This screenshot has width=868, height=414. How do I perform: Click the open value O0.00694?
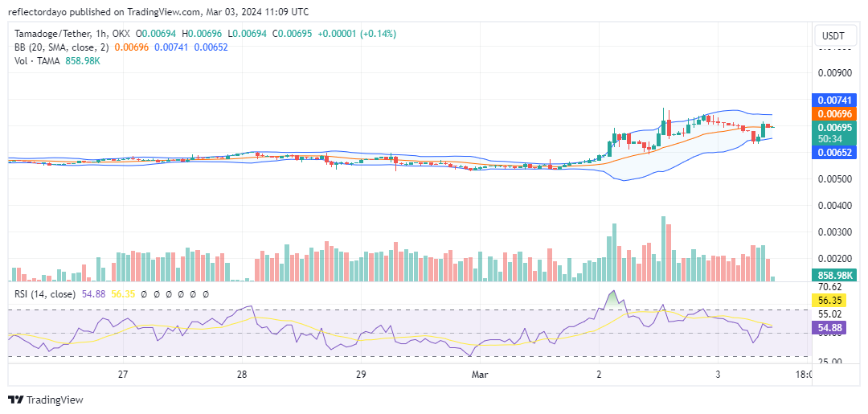pos(156,34)
